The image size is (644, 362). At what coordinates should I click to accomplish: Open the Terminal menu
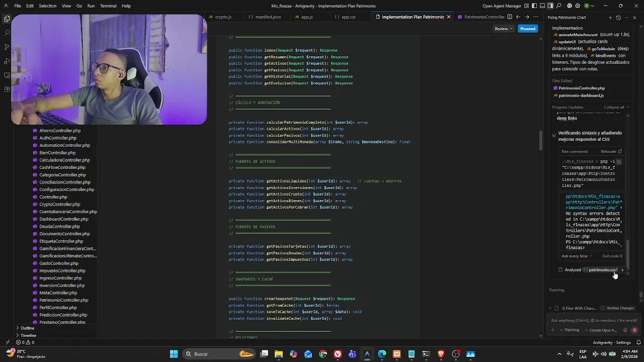tap(108, 6)
